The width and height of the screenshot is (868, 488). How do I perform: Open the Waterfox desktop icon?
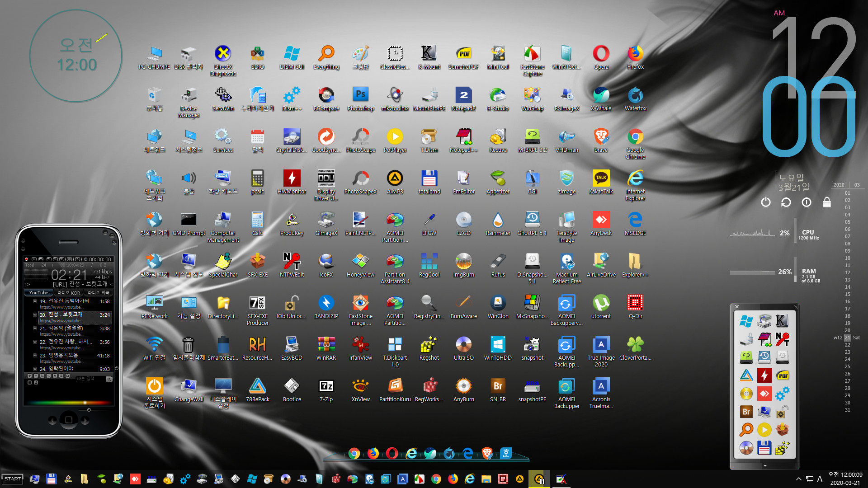point(635,99)
